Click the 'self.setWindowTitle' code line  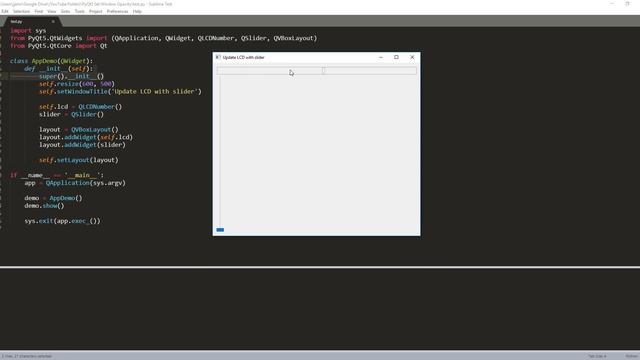120,91
